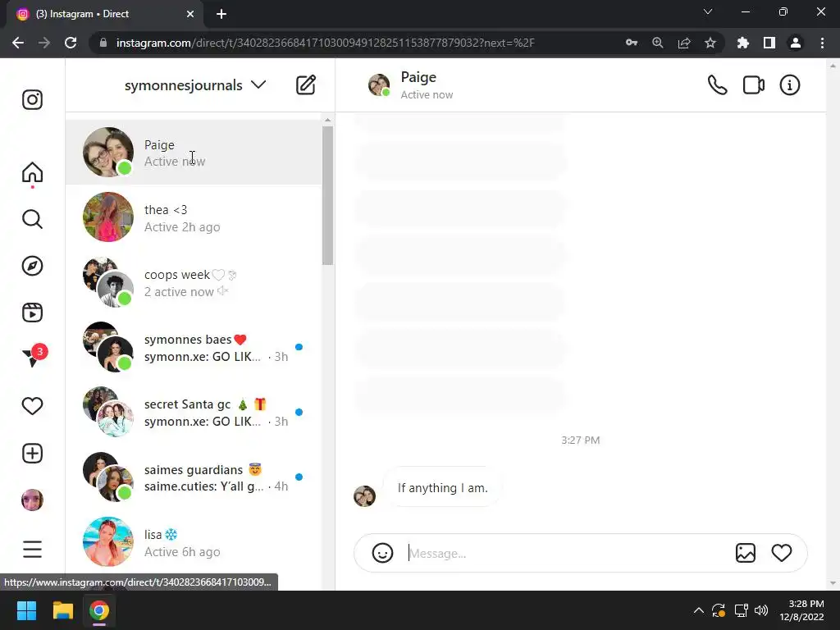The width and height of the screenshot is (840, 630).
Task: Open lisa conversation
Action: [x=194, y=542]
